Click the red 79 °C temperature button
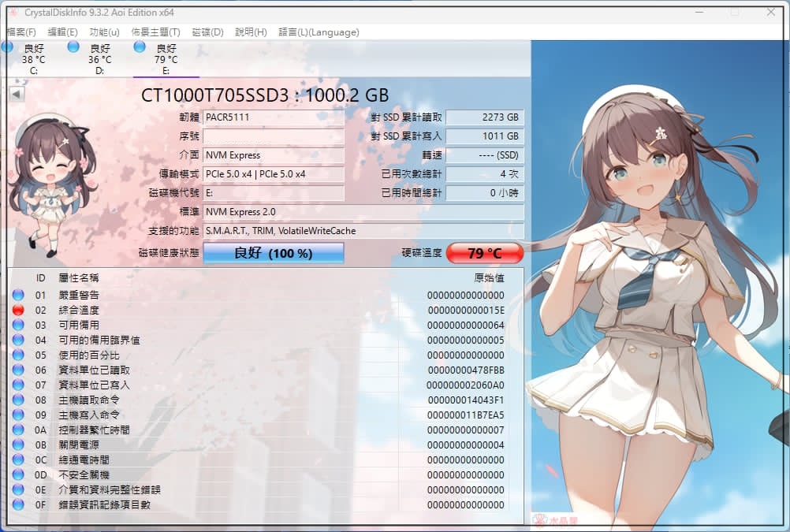Screen dimensions: 790x532 pos(485,253)
